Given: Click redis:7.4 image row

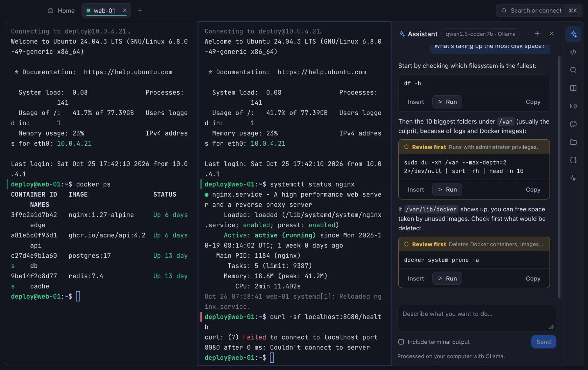Looking at the screenshot, I should point(86,276).
